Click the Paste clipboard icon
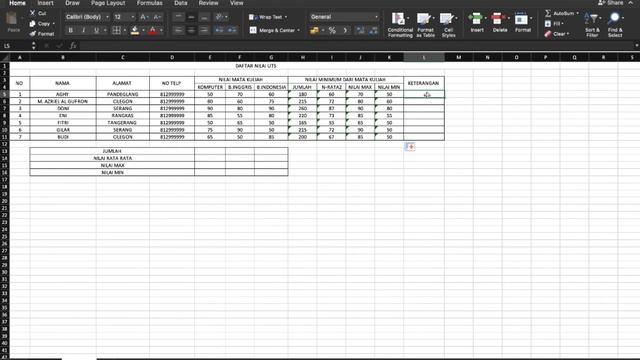 click(11, 19)
